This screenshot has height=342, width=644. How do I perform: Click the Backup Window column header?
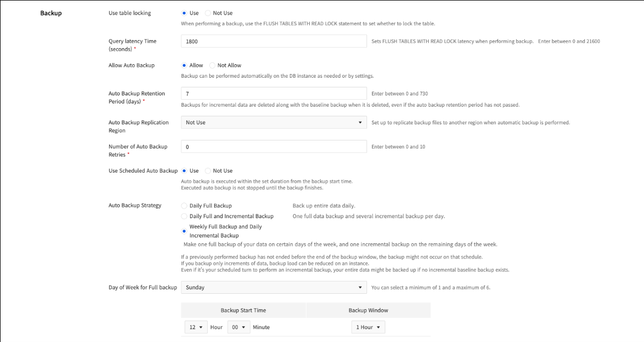coord(368,310)
